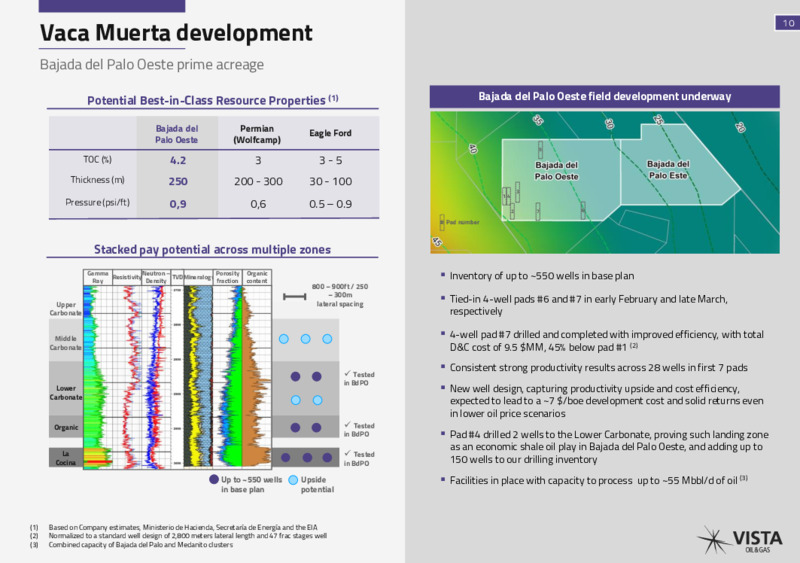Click the Permian (Wolfcamp) column header
Screen dimensions: 800x563
tap(257, 134)
